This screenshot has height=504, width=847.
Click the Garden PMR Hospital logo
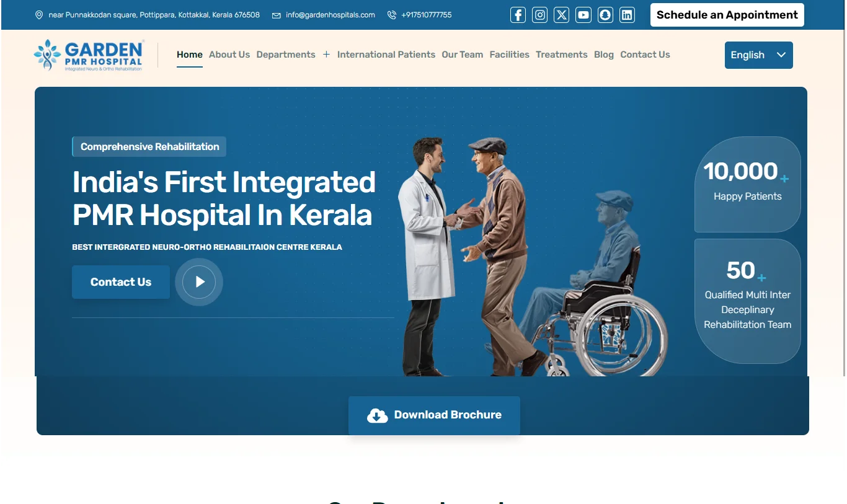pyautogui.click(x=89, y=55)
